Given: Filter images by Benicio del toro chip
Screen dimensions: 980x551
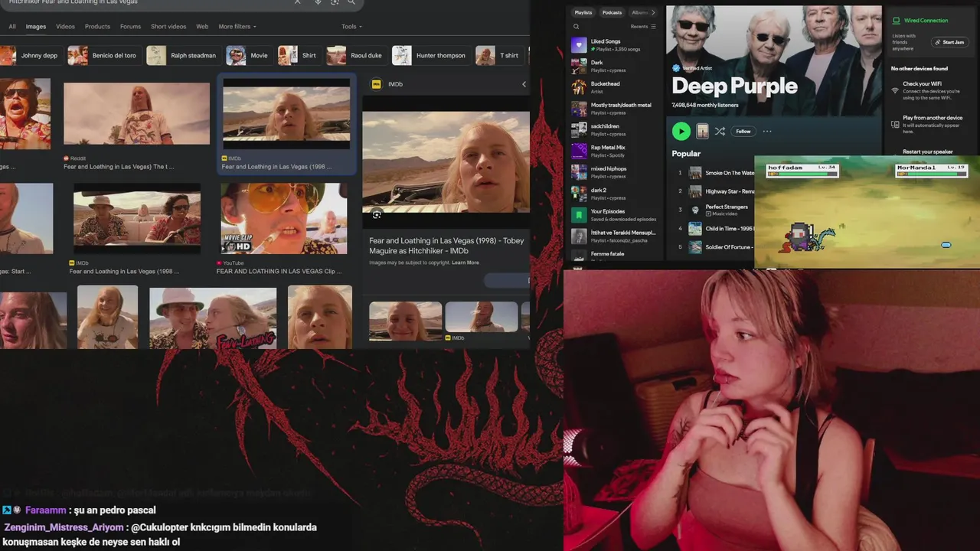Looking at the screenshot, I should 103,55.
